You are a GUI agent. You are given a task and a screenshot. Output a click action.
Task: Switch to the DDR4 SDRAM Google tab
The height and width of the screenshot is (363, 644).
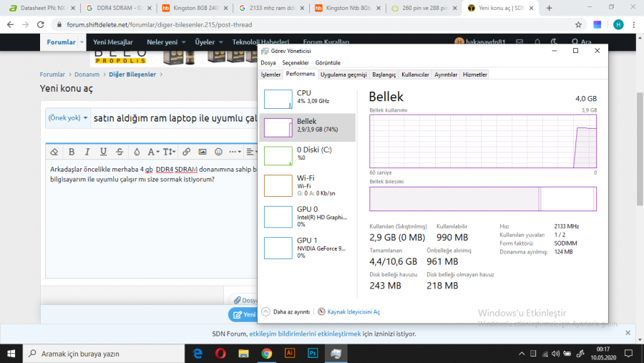pyautogui.click(x=119, y=8)
